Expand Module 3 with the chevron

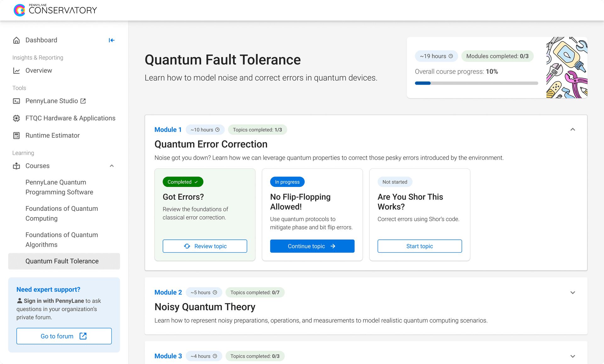click(x=573, y=356)
